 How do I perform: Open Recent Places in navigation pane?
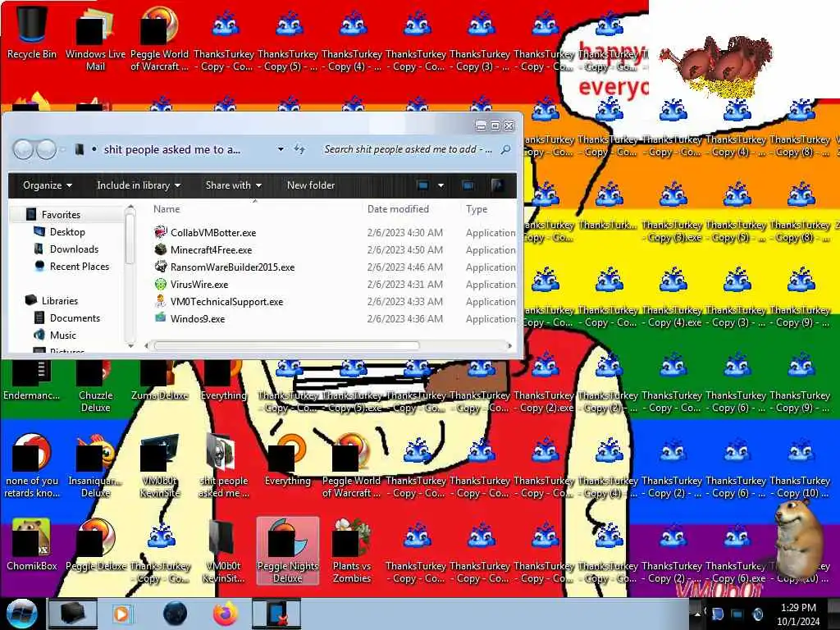tap(80, 267)
